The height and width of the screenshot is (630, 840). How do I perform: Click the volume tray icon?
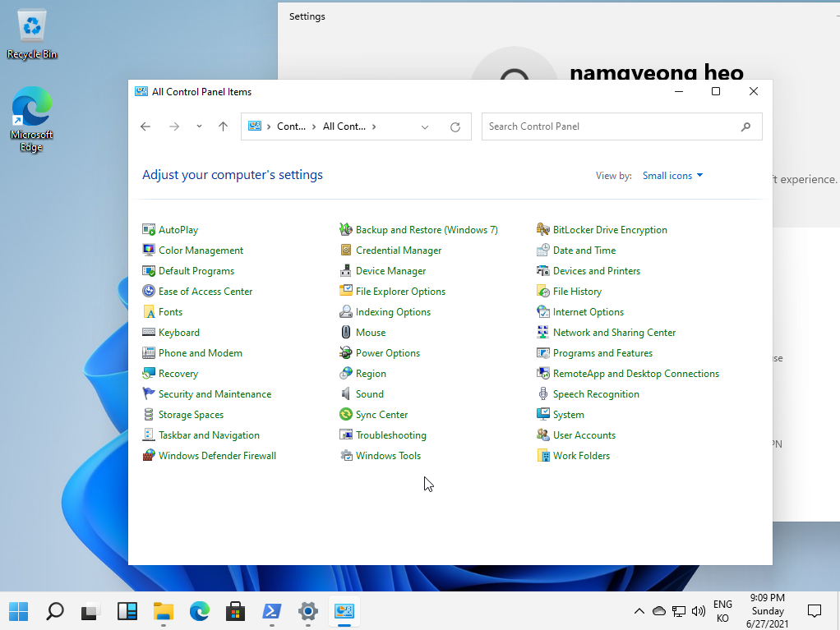point(698,611)
